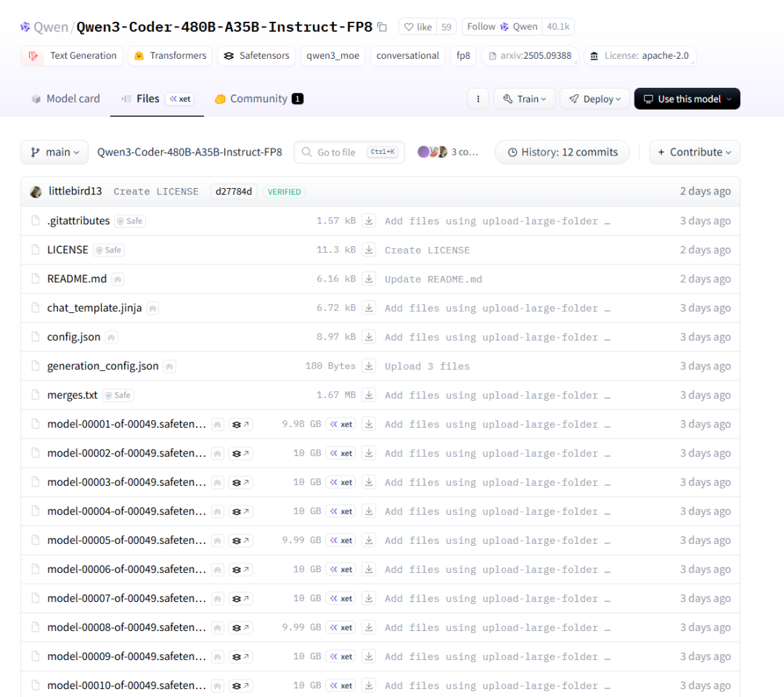Download model-00008-of-00049 safetensors
Viewport: 784px width, 697px height.
pos(369,627)
